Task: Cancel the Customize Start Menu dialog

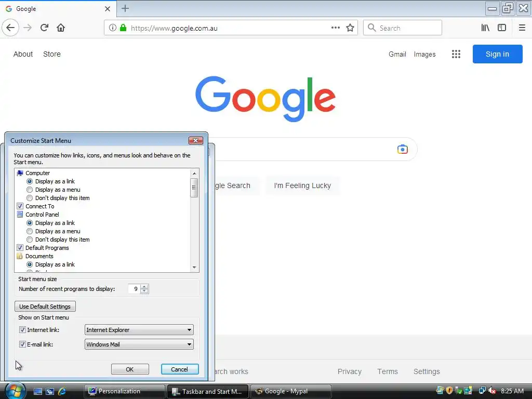Action: tap(179, 369)
